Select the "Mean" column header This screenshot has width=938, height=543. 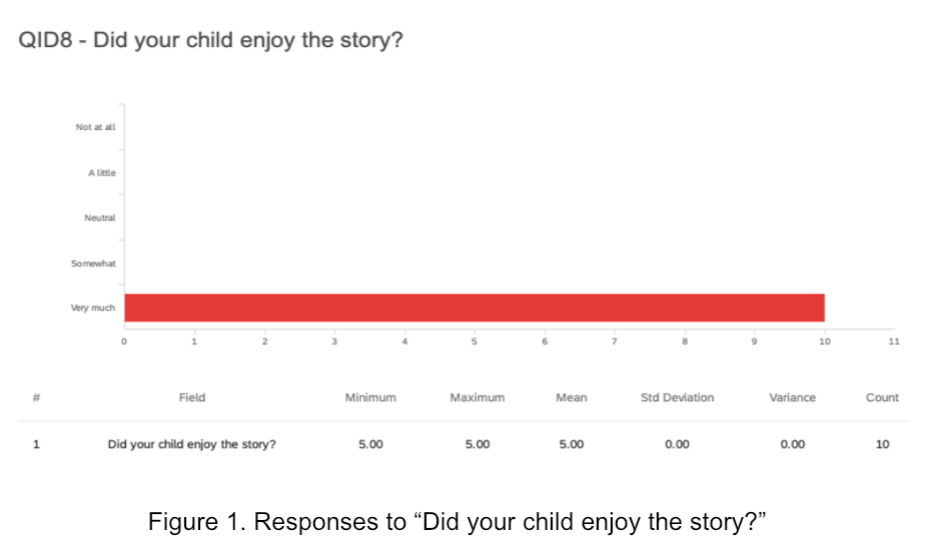[571, 397]
